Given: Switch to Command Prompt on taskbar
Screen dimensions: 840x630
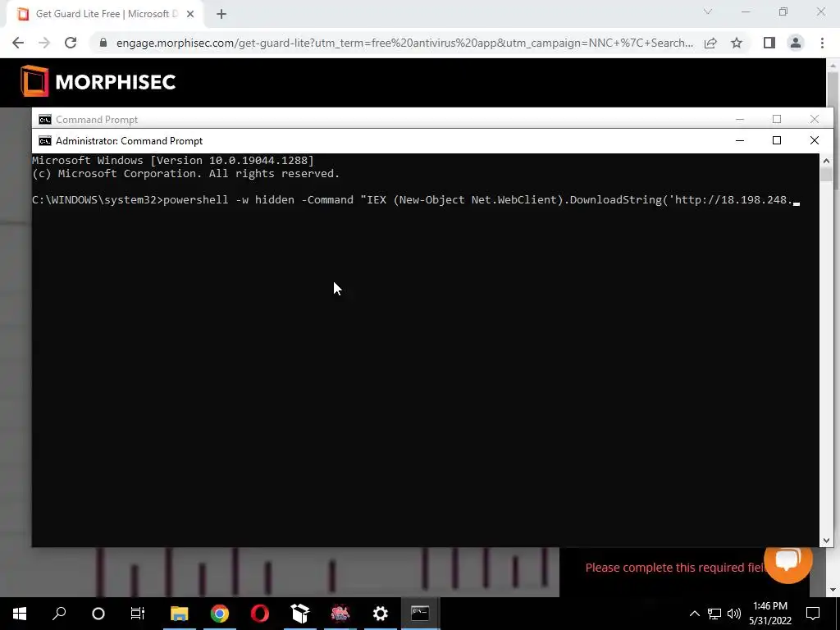Looking at the screenshot, I should (421, 614).
